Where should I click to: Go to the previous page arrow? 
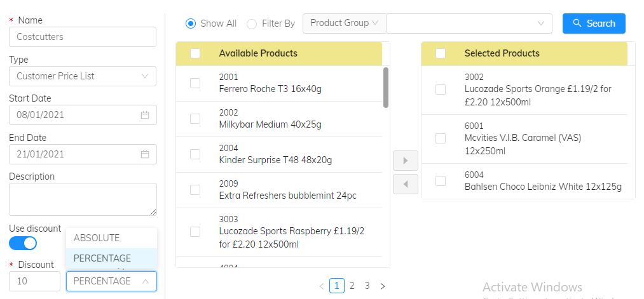322,286
